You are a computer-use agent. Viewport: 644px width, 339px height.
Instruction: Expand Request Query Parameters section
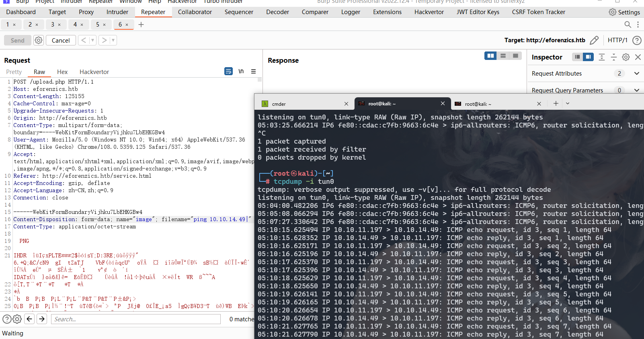[x=637, y=90]
